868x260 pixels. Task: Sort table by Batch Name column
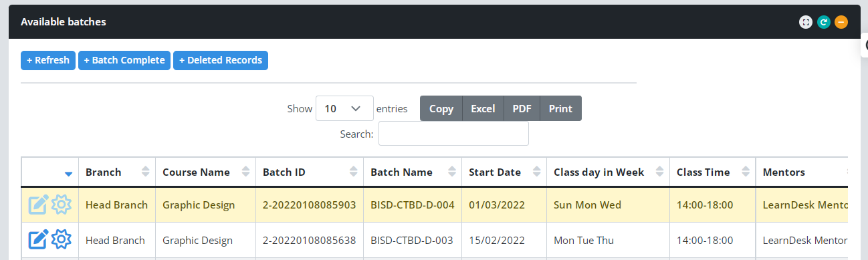coord(413,172)
